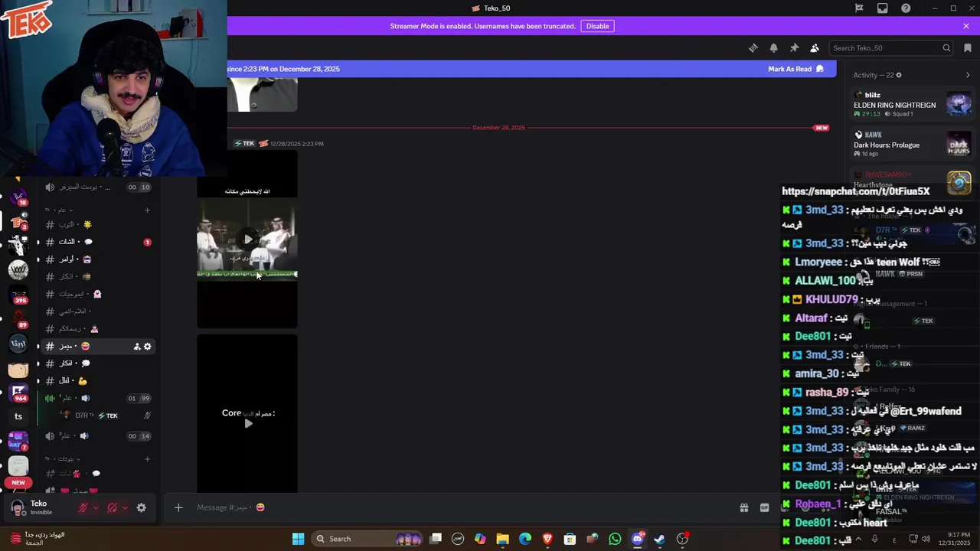Screen dimensions: 980x551
Task: Expand the Activity panel chevron
Action: (968, 75)
